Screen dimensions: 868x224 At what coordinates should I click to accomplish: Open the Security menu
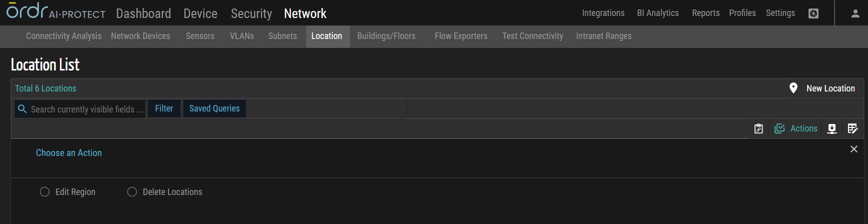(x=251, y=13)
